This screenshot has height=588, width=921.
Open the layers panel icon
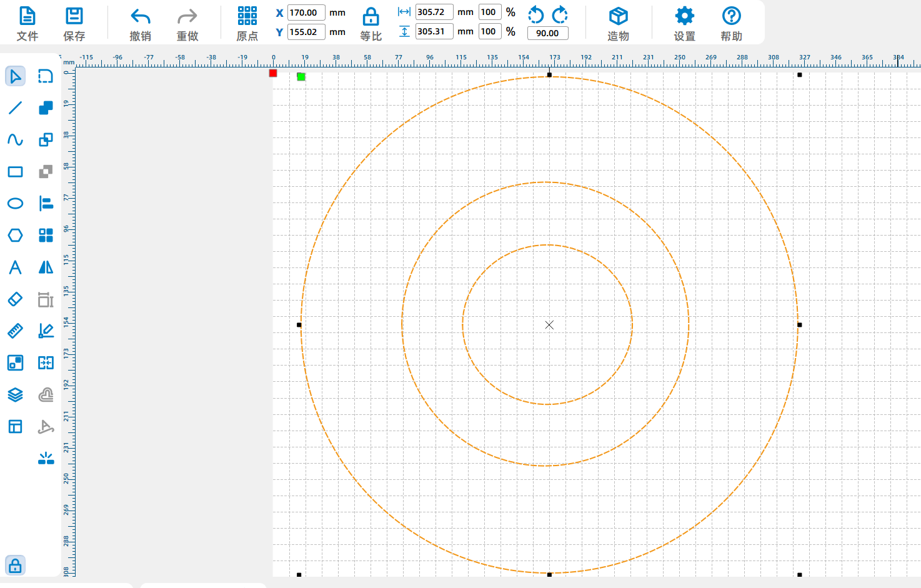point(15,395)
